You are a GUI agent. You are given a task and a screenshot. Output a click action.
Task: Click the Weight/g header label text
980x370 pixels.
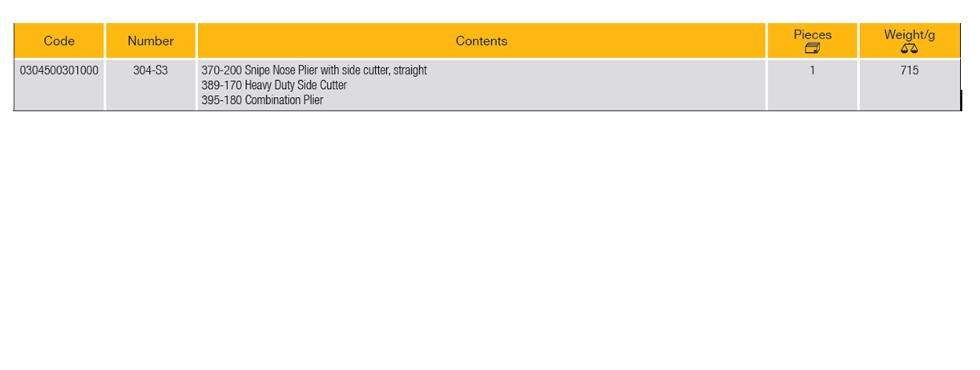(x=909, y=34)
